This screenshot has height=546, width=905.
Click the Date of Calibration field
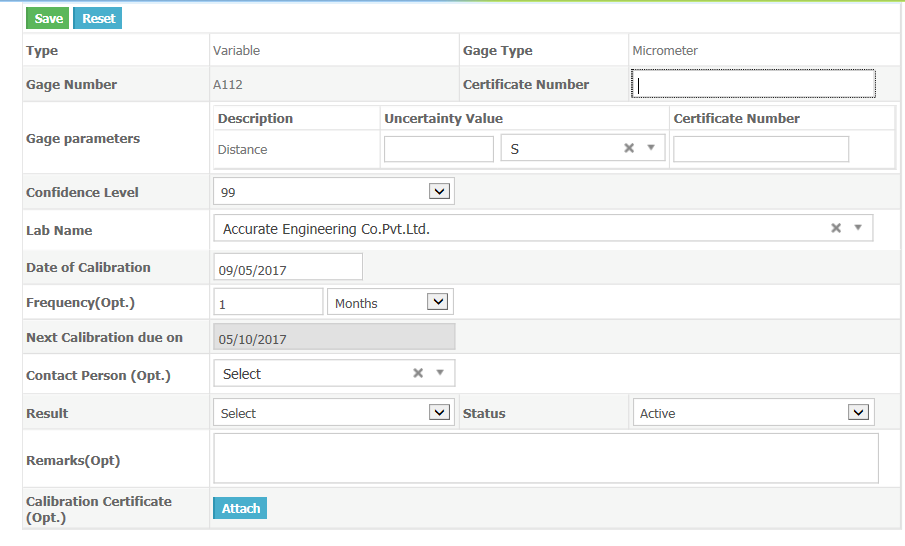(288, 267)
